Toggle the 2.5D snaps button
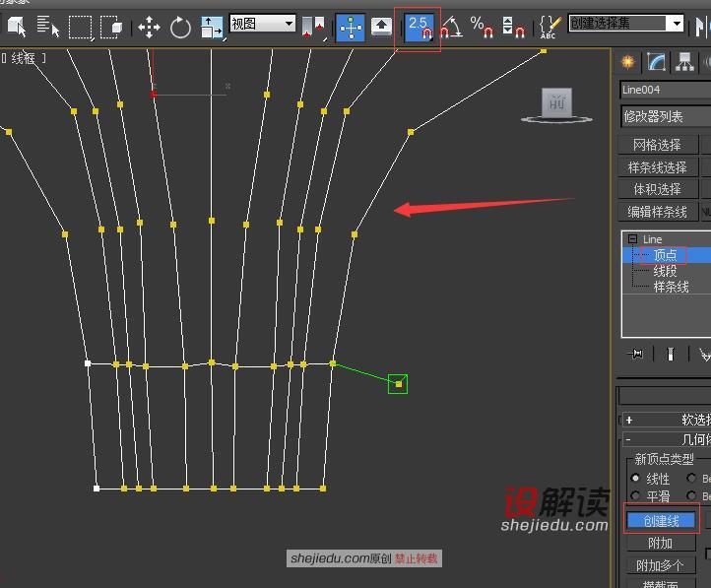 [419, 27]
